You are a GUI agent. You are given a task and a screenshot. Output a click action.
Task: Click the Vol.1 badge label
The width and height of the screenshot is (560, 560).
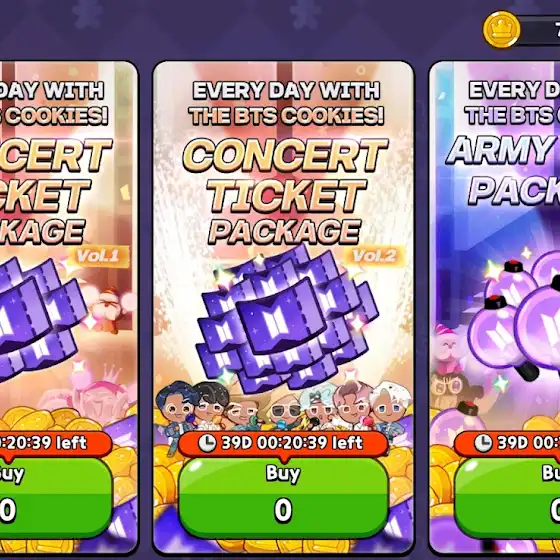tap(99, 256)
